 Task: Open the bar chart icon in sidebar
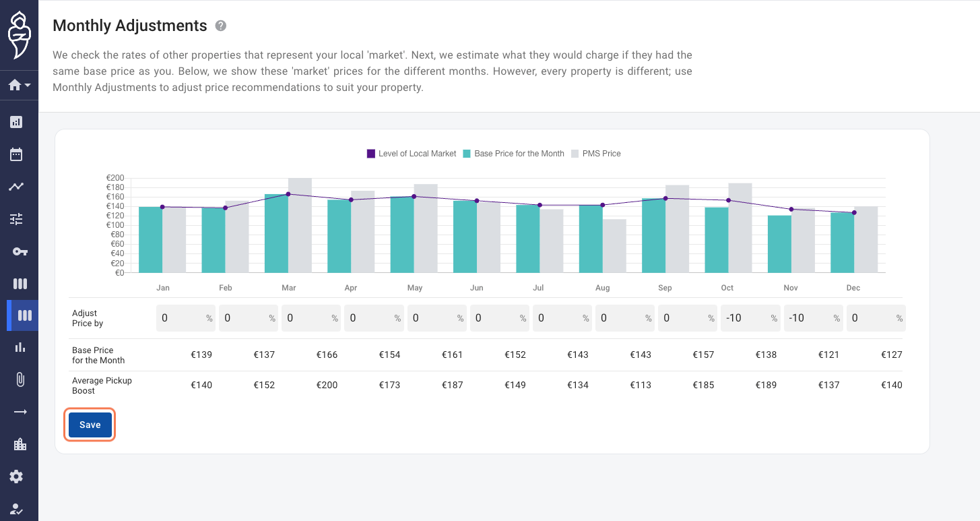tap(20, 347)
